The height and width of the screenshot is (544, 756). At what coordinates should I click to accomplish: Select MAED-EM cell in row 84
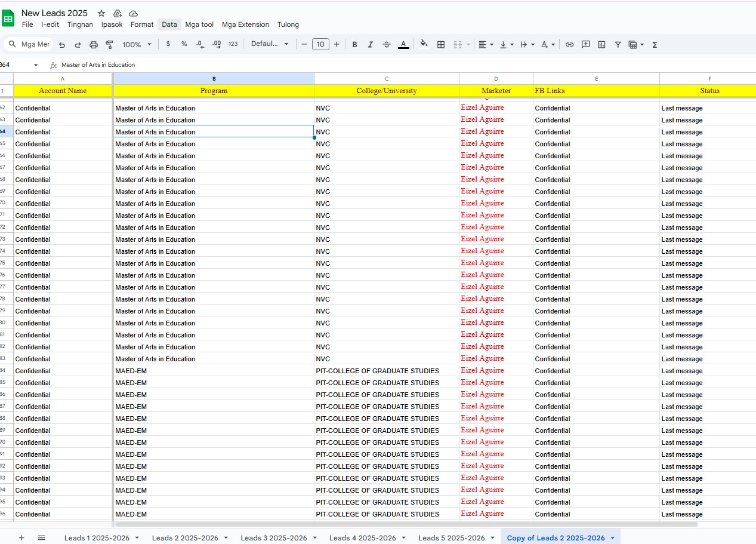pos(214,371)
